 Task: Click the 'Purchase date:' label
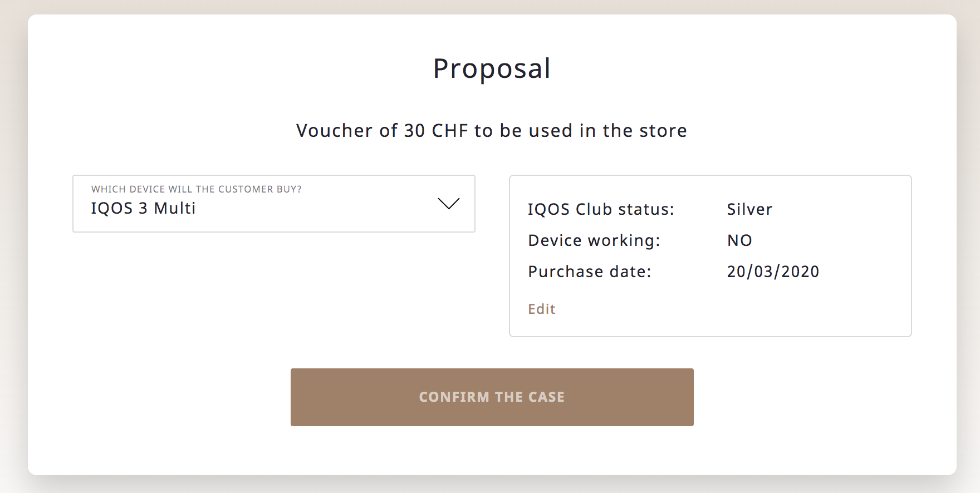pyautogui.click(x=589, y=272)
